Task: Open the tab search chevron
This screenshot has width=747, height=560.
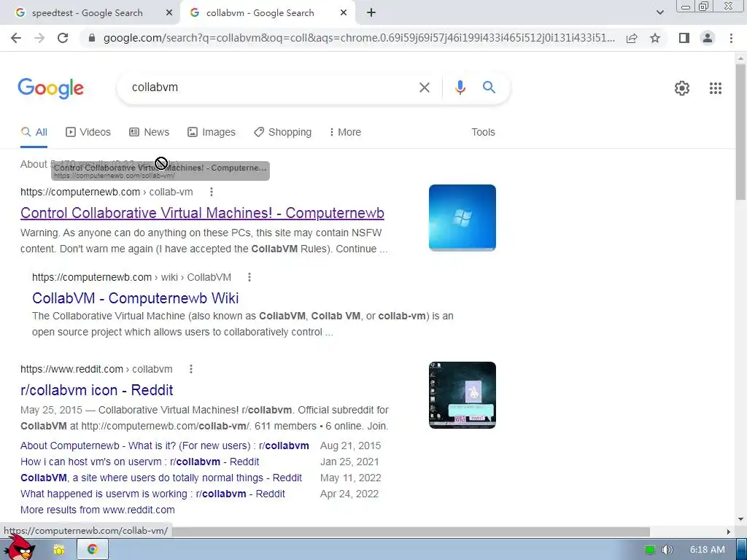Action: coord(659,13)
